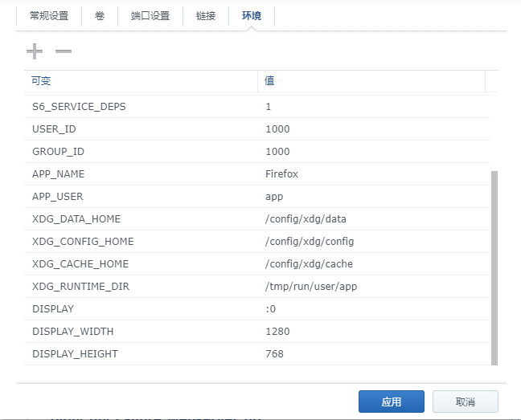The width and height of the screenshot is (521, 420).
Task: Select the XDG_CONFIG_HOME variable name
Action: pos(83,242)
